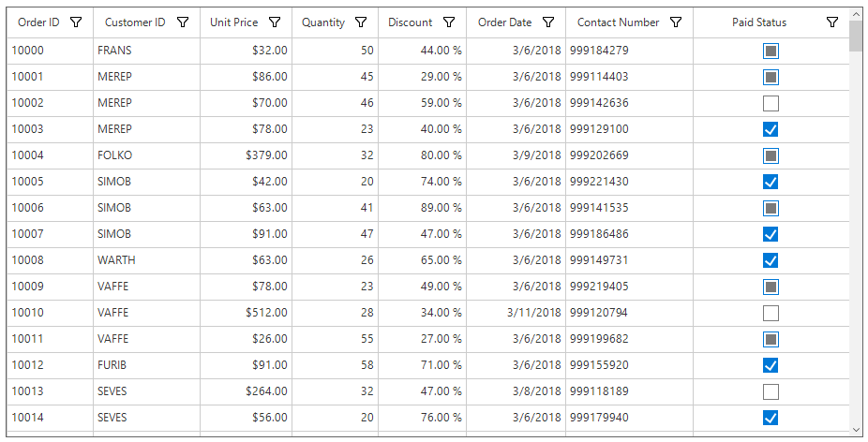
Task: Open the Order ID column filter icon
Action: (x=76, y=22)
